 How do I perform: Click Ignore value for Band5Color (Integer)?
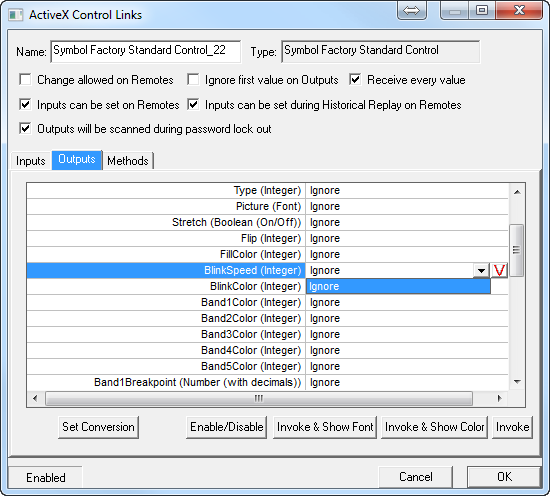tap(325, 366)
